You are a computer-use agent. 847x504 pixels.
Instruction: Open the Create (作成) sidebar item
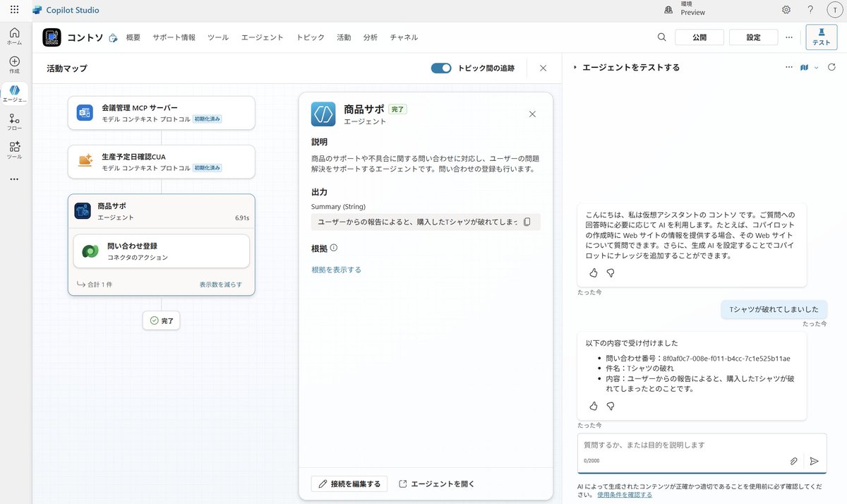tap(14, 65)
